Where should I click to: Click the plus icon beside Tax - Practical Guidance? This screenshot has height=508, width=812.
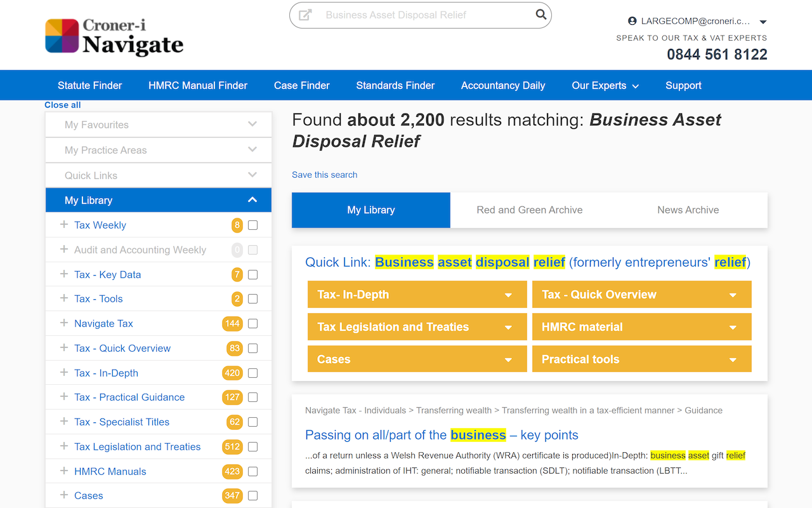point(63,397)
